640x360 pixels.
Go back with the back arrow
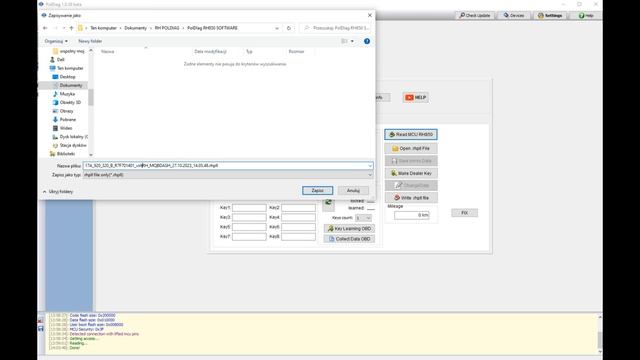pyautogui.click(x=45, y=28)
